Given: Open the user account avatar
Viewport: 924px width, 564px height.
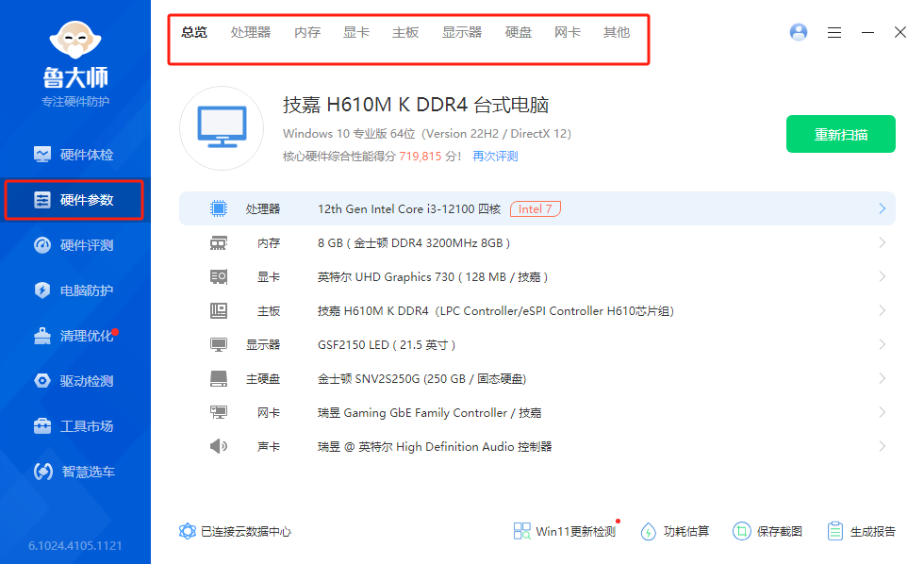Looking at the screenshot, I should tap(799, 32).
